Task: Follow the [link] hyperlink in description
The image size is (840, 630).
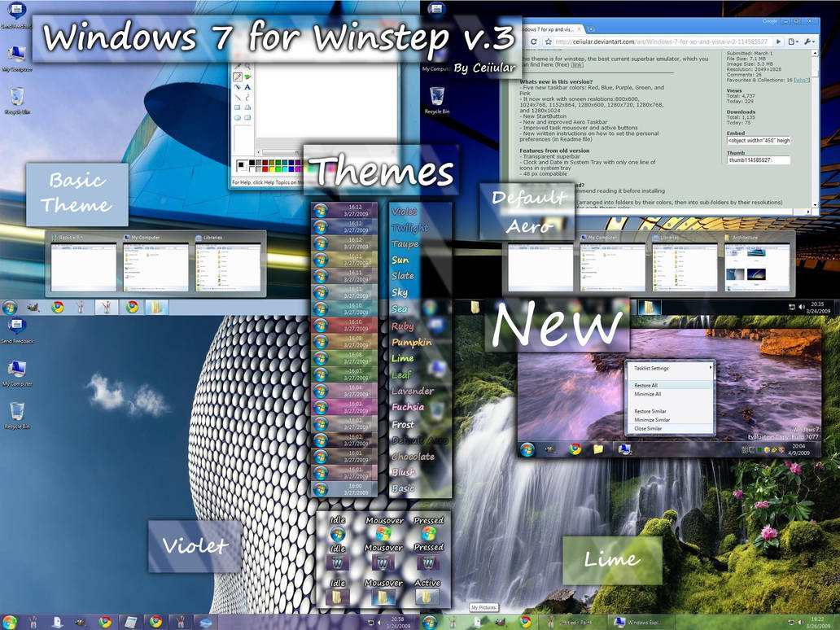Action: 578,64
